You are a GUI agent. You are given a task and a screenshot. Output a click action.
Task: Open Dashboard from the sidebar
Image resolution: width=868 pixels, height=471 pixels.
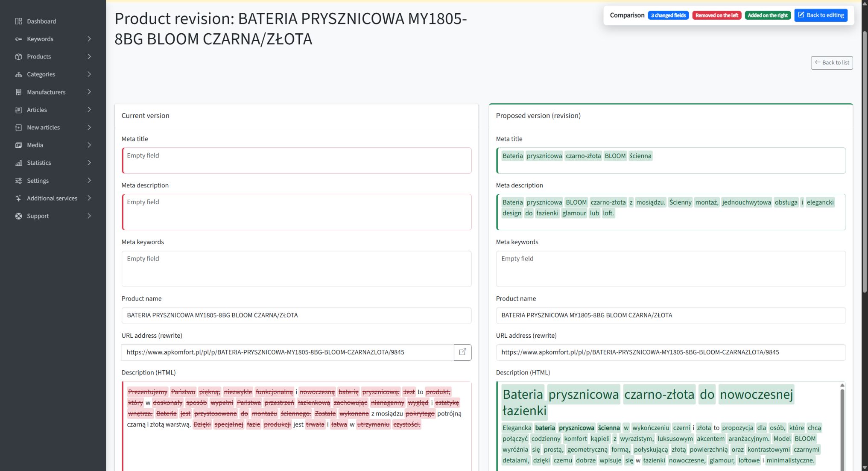click(53, 21)
